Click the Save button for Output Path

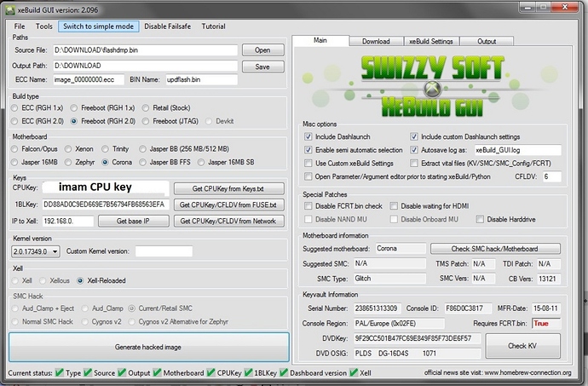pos(262,66)
